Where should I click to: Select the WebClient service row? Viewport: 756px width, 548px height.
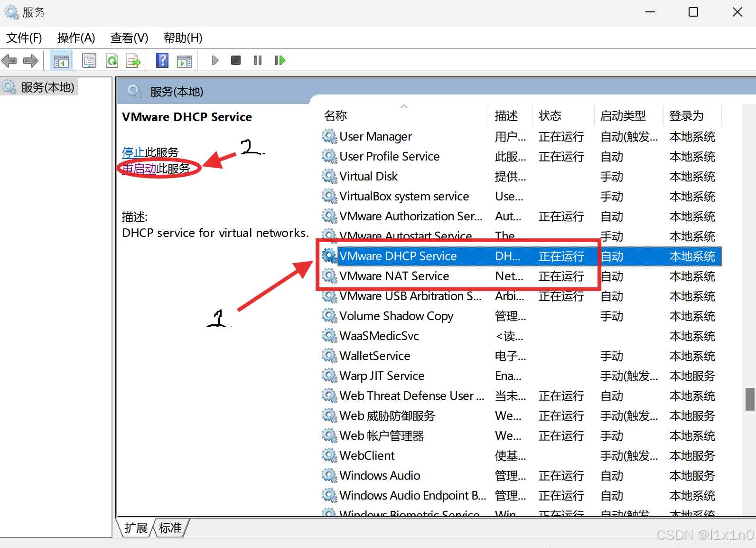tap(521, 456)
